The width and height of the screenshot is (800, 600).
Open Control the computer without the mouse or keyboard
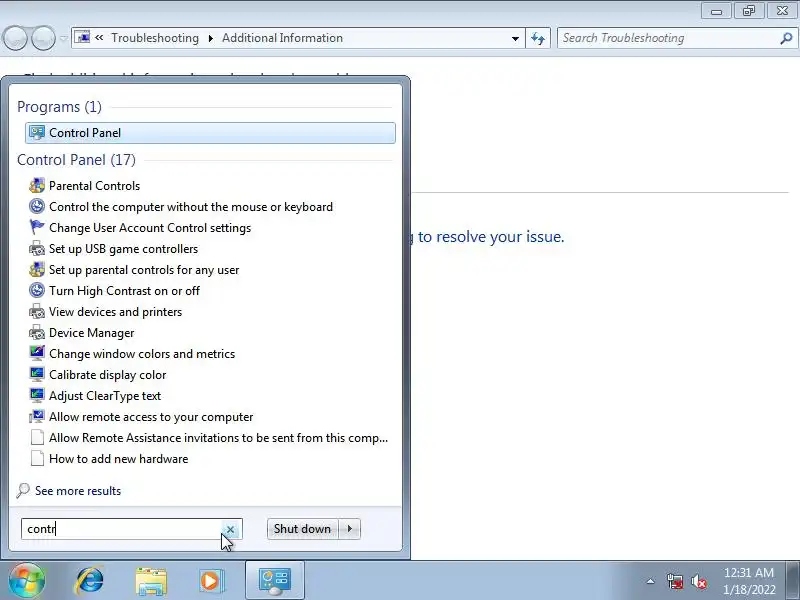pyautogui.click(x=191, y=207)
